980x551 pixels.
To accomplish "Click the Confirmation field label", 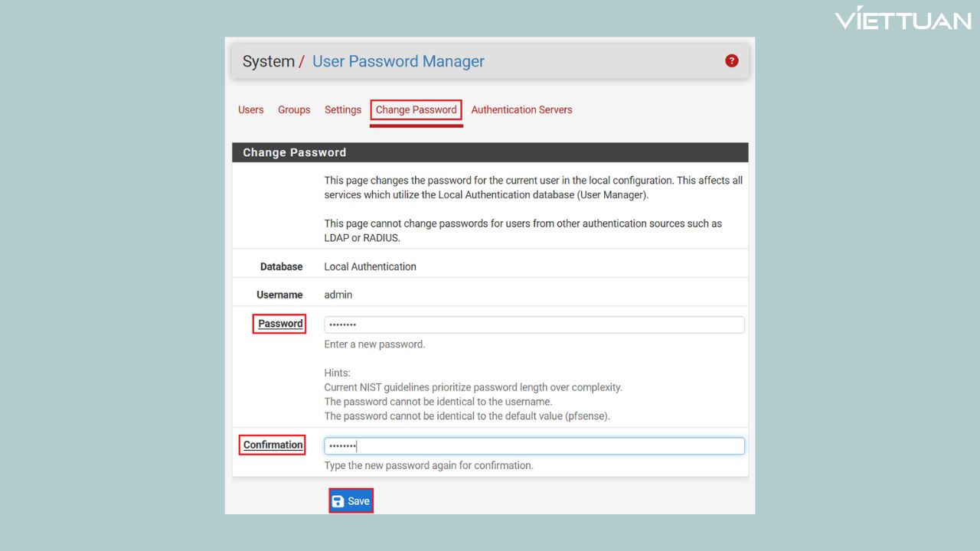I will pos(273,445).
